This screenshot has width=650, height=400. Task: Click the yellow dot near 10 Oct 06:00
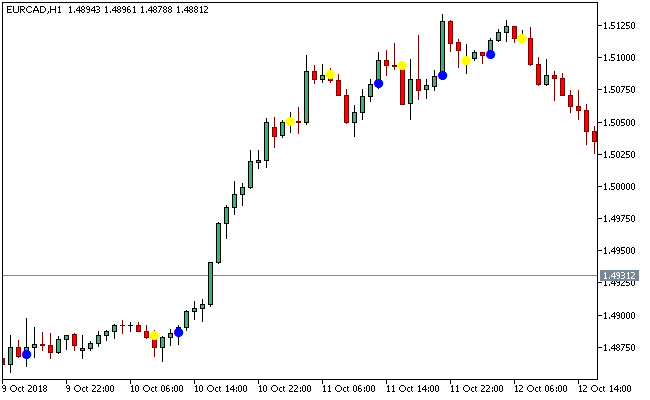click(x=154, y=335)
